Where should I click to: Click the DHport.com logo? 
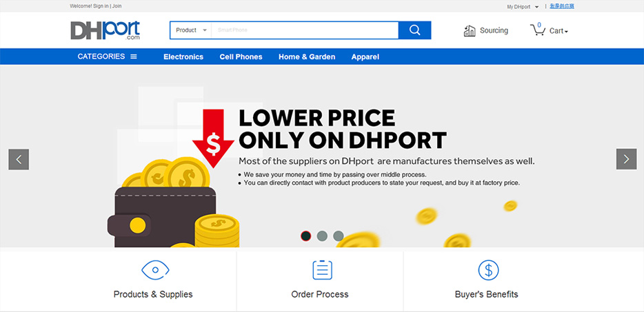(x=105, y=30)
